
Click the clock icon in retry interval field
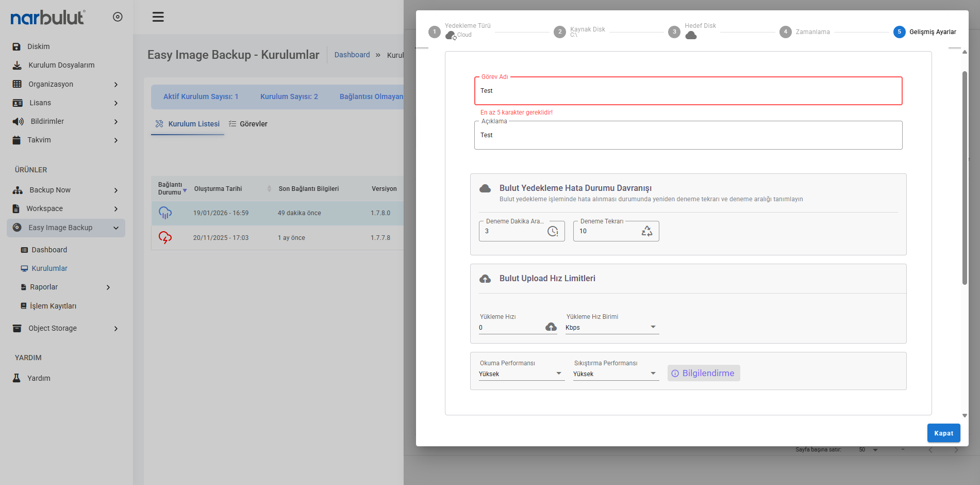[553, 231]
